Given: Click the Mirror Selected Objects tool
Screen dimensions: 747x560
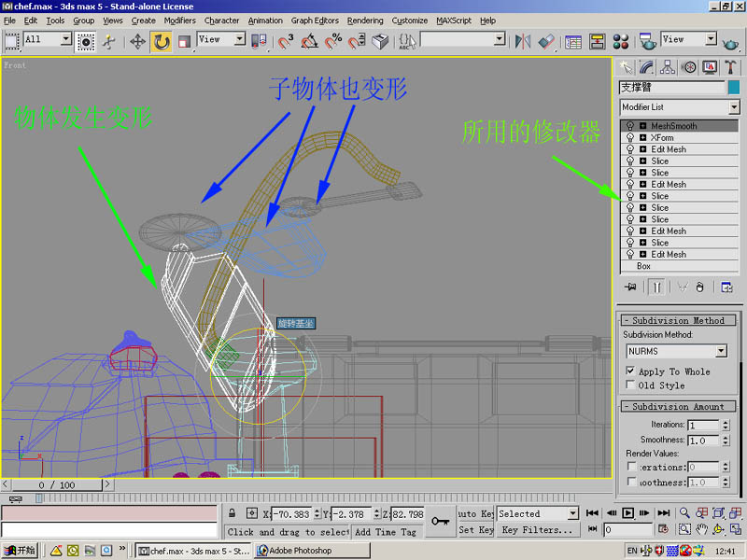Looking at the screenshot, I should click(x=523, y=42).
